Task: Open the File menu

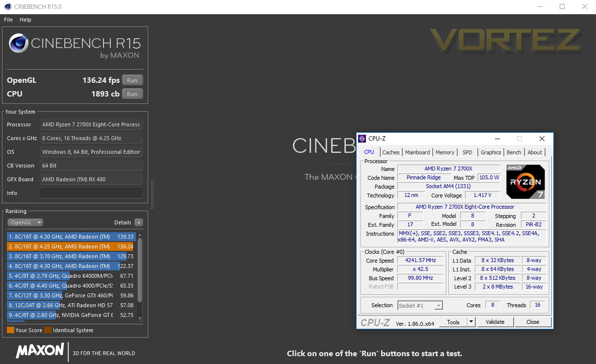Action: click(x=8, y=20)
